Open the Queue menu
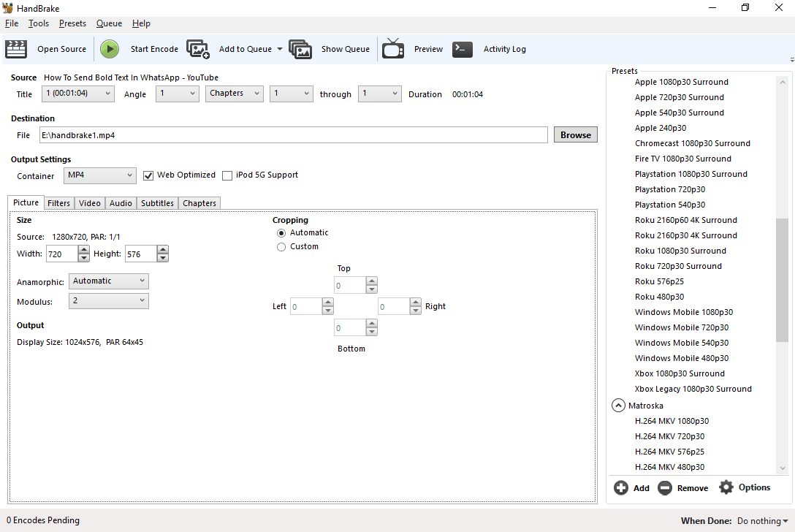The width and height of the screenshot is (795, 532). click(109, 23)
